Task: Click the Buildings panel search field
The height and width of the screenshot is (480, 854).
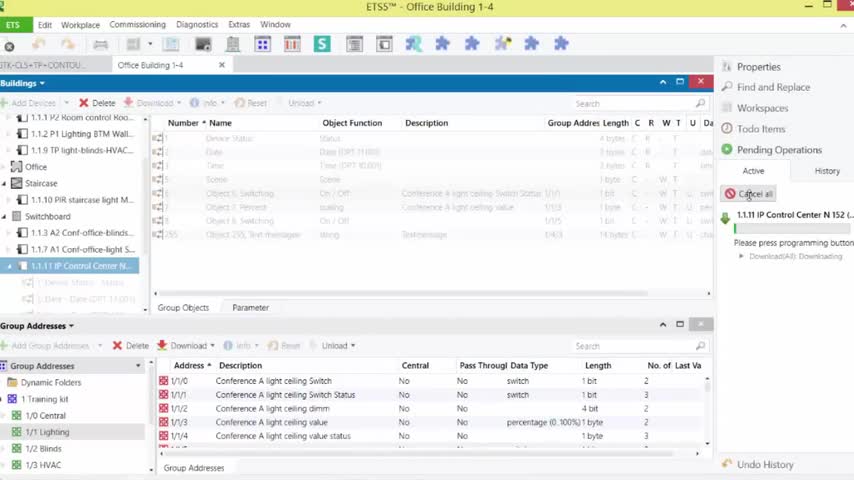Action: click(x=640, y=104)
